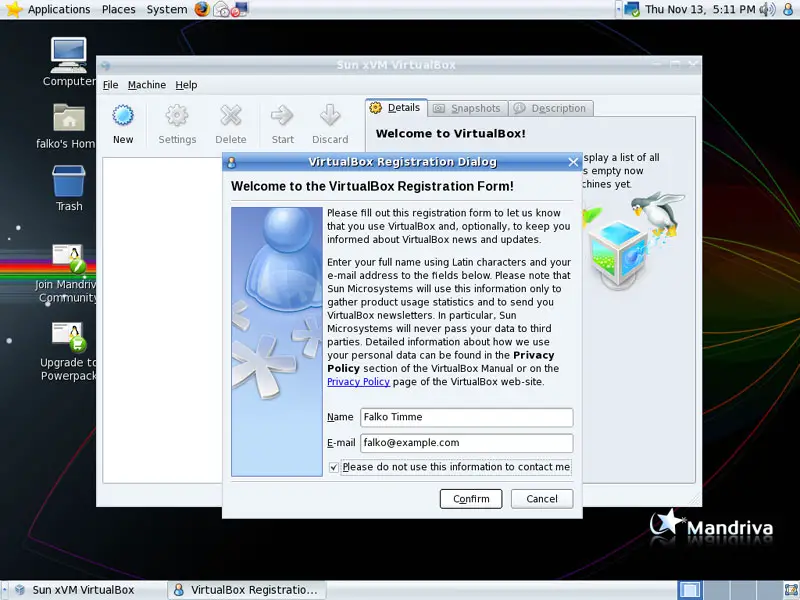Screen dimensions: 800x600
Task: Click the Confirm button
Action: [471, 499]
